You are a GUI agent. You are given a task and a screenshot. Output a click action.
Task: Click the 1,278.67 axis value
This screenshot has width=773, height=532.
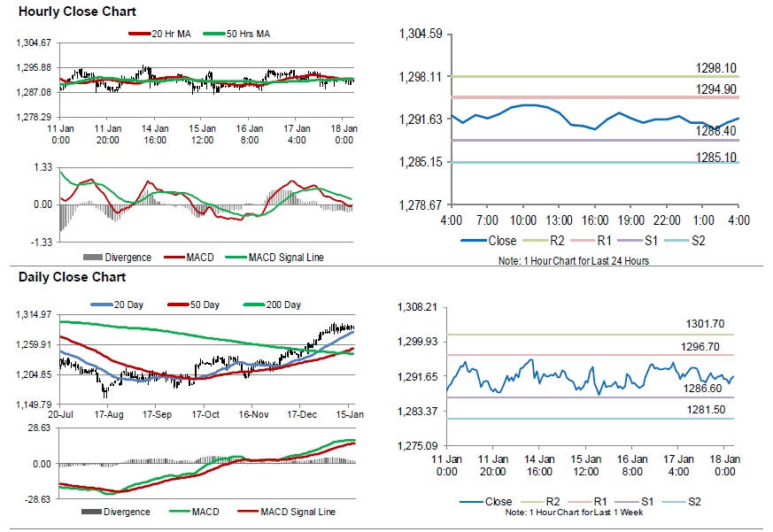click(x=420, y=204)
